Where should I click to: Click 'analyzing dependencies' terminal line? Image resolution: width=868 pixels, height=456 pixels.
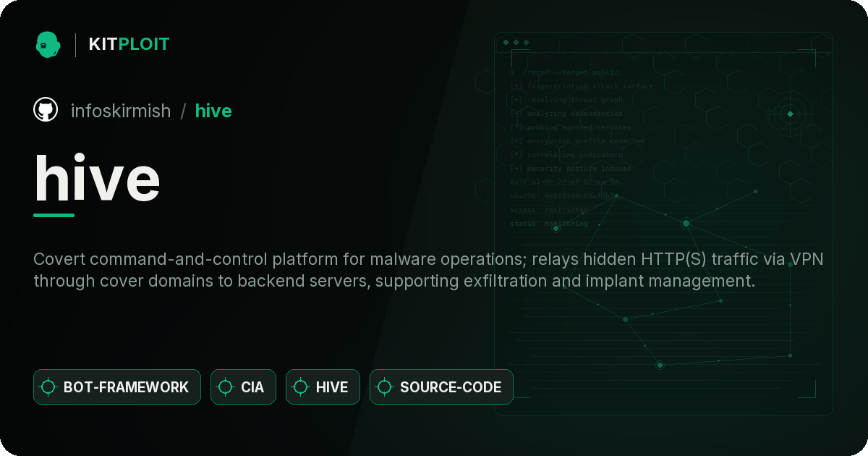pos(566,114)
